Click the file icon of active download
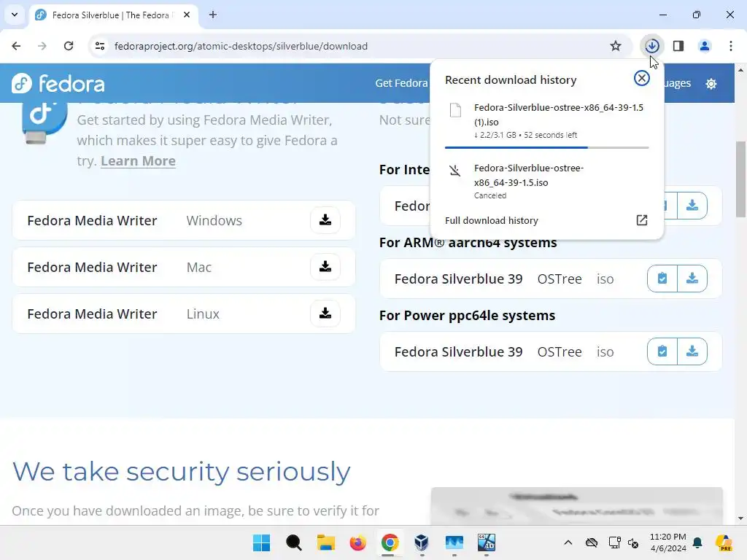Screen dimensions: 747x560 click(x=455, y=110)
